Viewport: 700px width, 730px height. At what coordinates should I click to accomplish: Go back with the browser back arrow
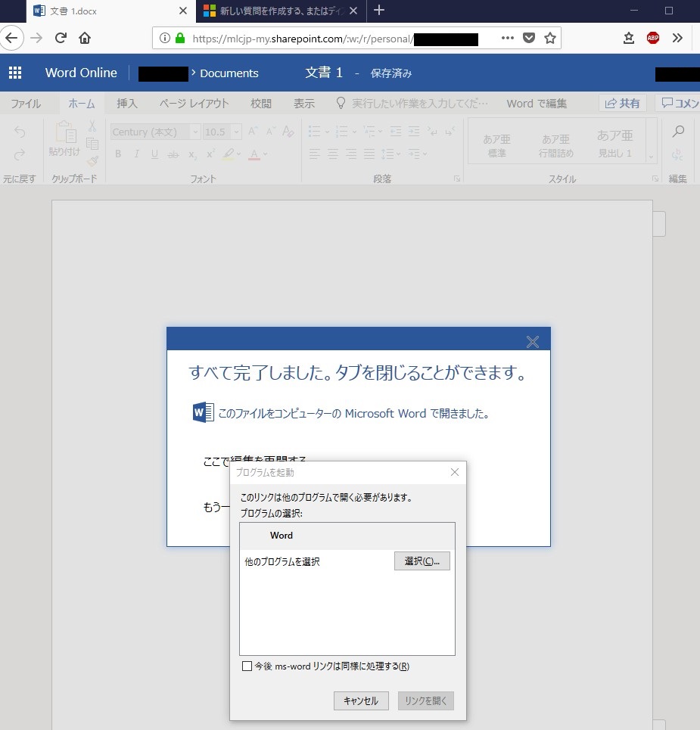(x=11, y=38)
